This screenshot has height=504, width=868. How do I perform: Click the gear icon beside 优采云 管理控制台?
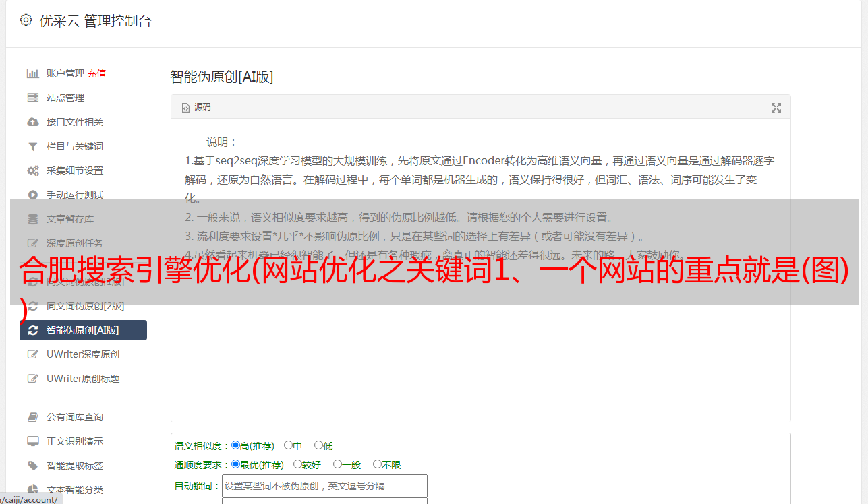pos(26,20)
